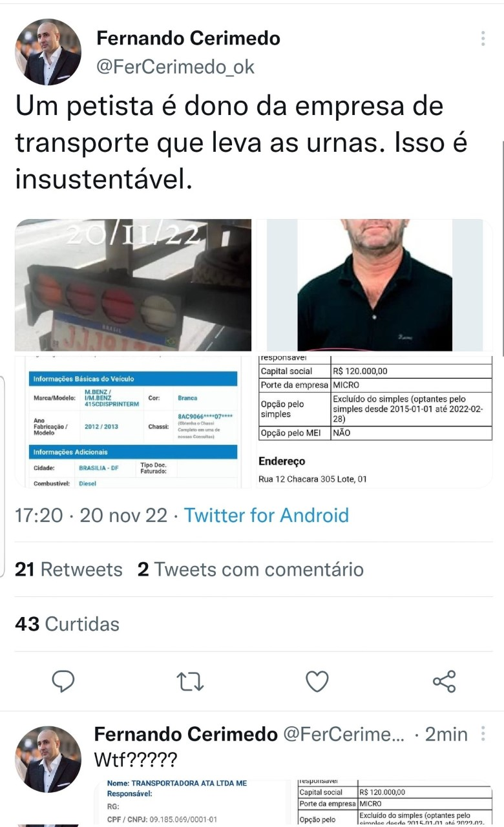View 2 Tweets com comentário

(251, 569)
